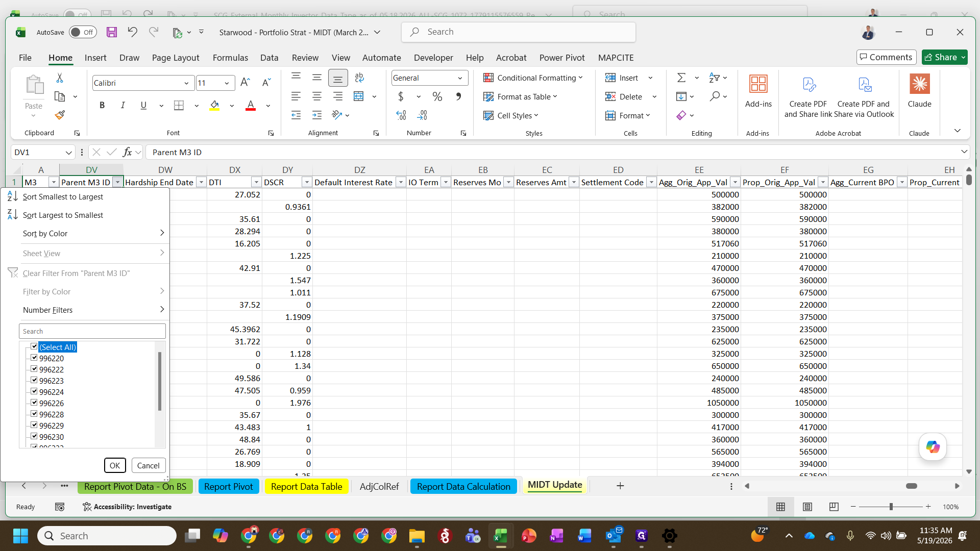980x551 pixels.
Task: Open the Formulas ribbon tab
Action: 230,58
